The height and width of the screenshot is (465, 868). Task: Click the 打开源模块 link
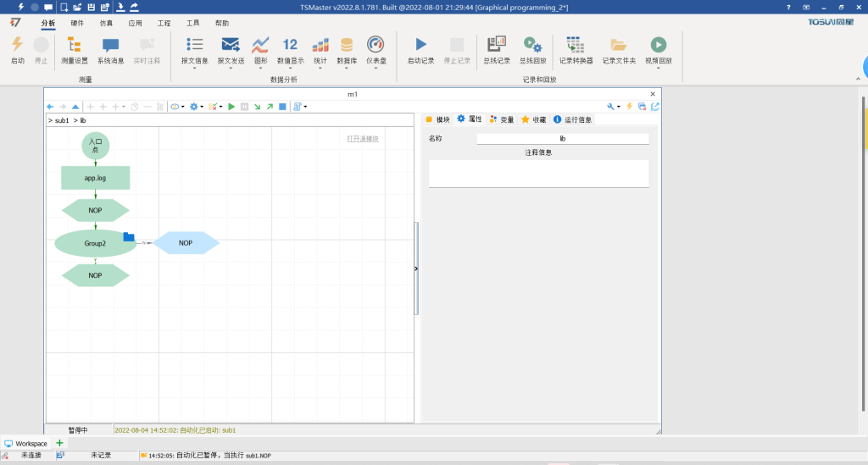coord(362,139)
